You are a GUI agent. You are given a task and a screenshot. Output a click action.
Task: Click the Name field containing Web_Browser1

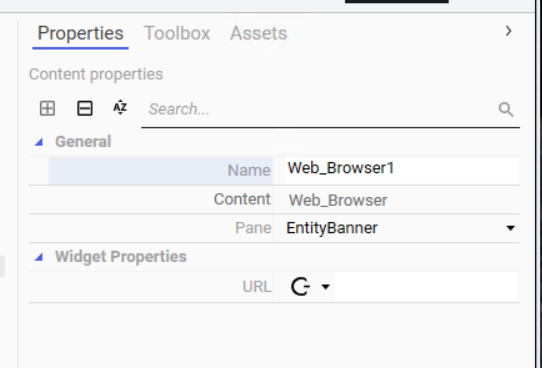tap(402, 171)
